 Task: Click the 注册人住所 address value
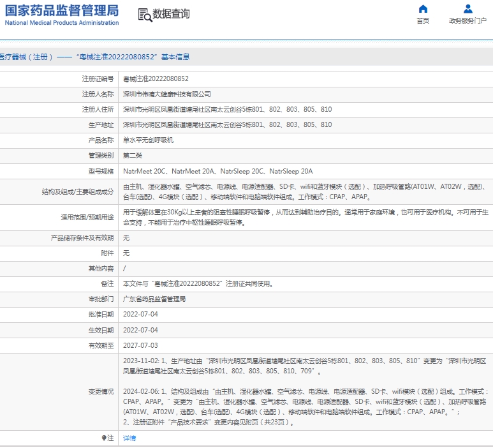[x=227, y=109]
